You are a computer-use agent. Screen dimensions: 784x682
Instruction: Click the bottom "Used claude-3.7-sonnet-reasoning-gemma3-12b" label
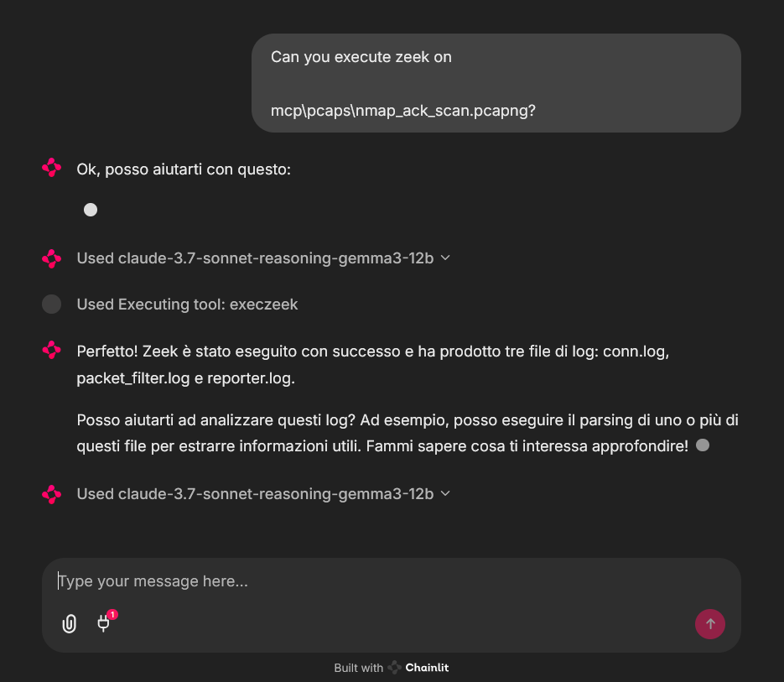(255, 494)
